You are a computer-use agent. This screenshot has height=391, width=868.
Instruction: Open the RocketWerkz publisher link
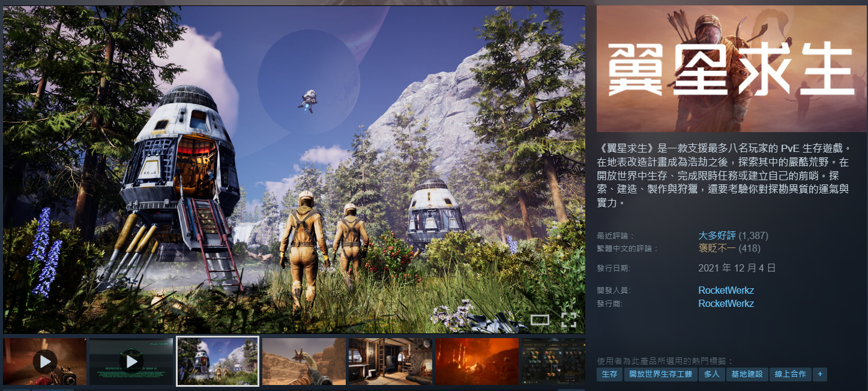(x=726, y=303)
